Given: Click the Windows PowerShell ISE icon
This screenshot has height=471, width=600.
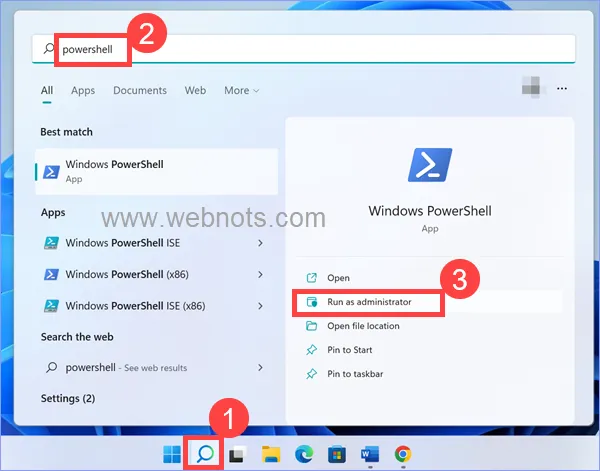Looking at the screenshot, I should (x=51, y=243).
